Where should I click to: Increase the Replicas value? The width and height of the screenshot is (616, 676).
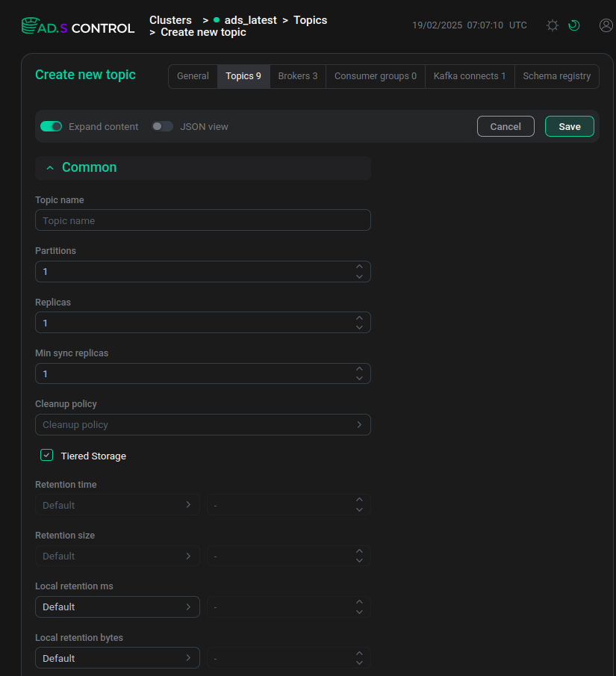click(359, 318)
